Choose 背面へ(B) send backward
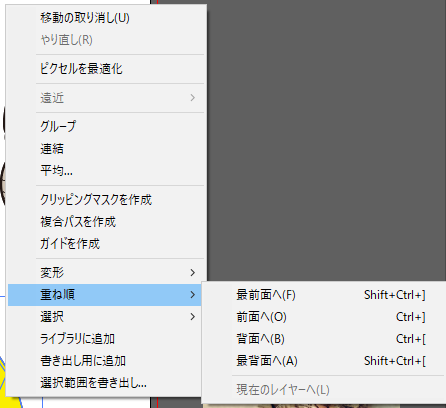 324,339
